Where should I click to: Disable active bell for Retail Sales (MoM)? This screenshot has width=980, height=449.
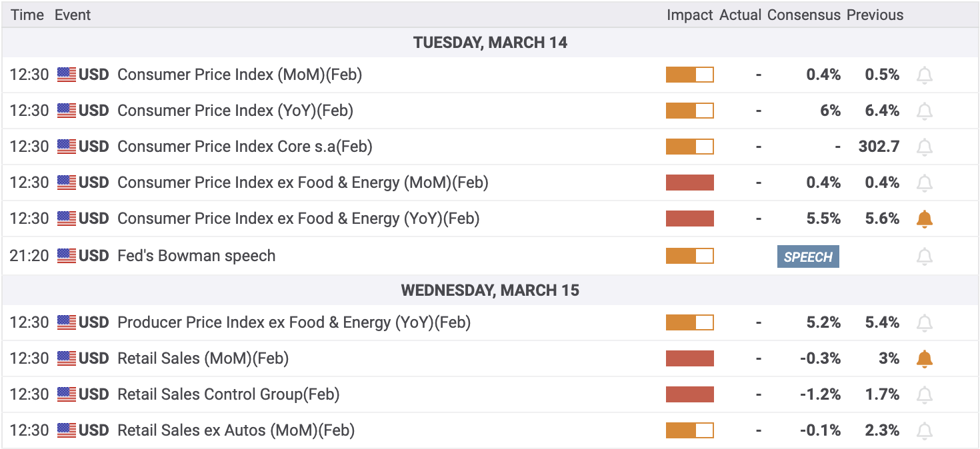coord(924,359)
